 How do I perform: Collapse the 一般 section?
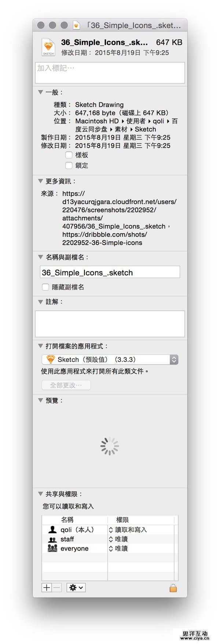[40, 92]
